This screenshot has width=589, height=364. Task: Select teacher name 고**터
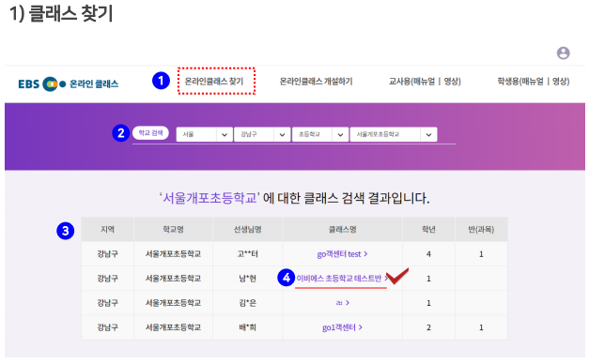click(x=248, y=254)
